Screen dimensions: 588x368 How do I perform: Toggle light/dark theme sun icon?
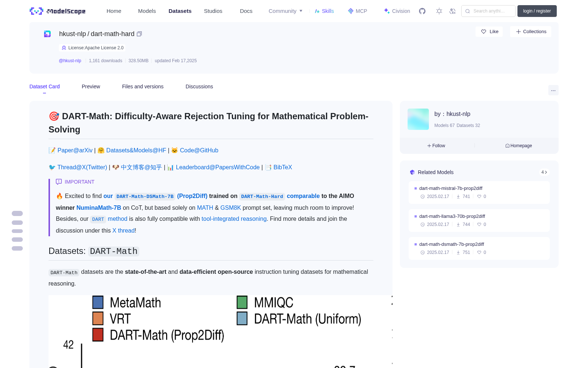coord(439,11)
